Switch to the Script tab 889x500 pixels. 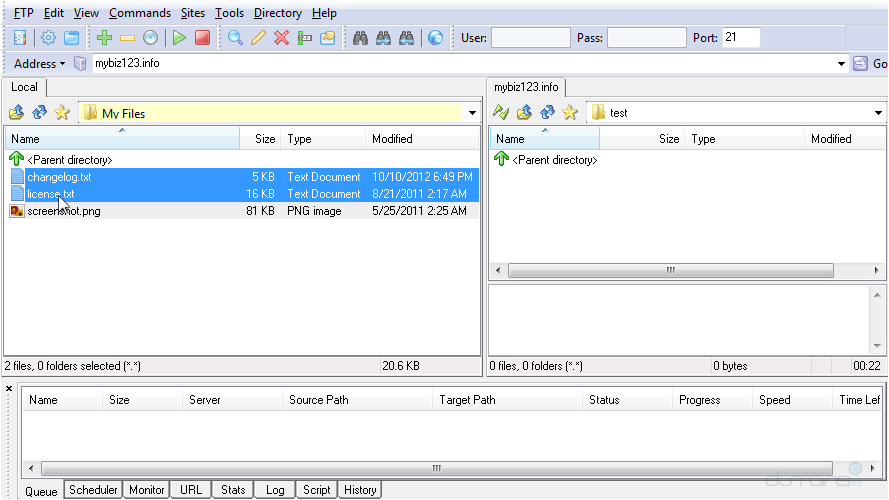[316, 489]
